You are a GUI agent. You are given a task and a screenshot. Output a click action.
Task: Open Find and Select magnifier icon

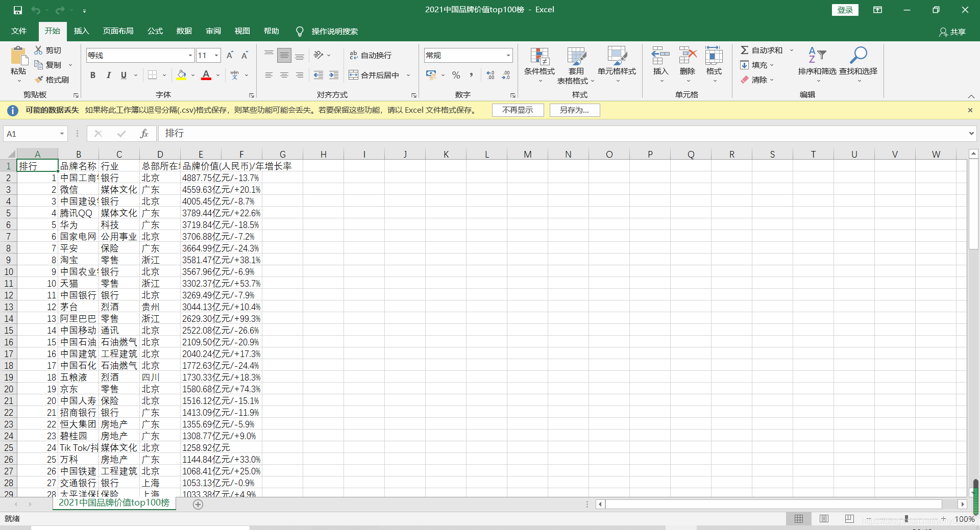tap(858, 55)
